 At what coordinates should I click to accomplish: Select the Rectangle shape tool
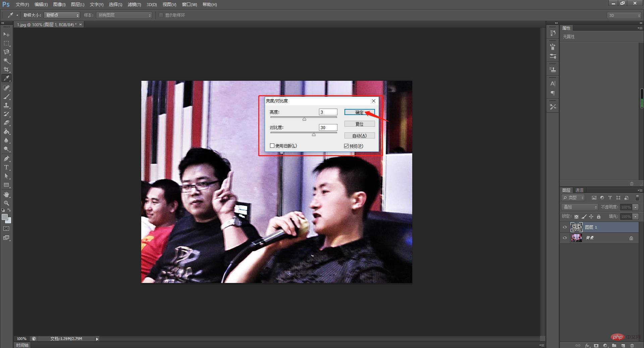(x=6, y=185)
